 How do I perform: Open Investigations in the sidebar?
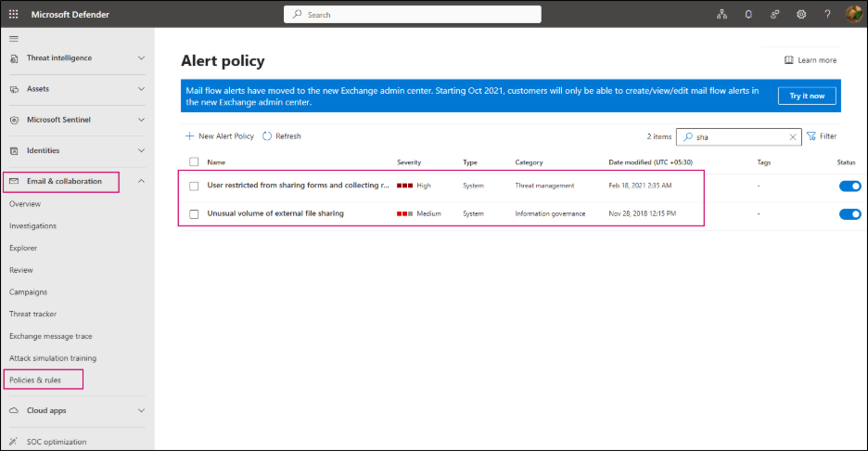(32, 226)
